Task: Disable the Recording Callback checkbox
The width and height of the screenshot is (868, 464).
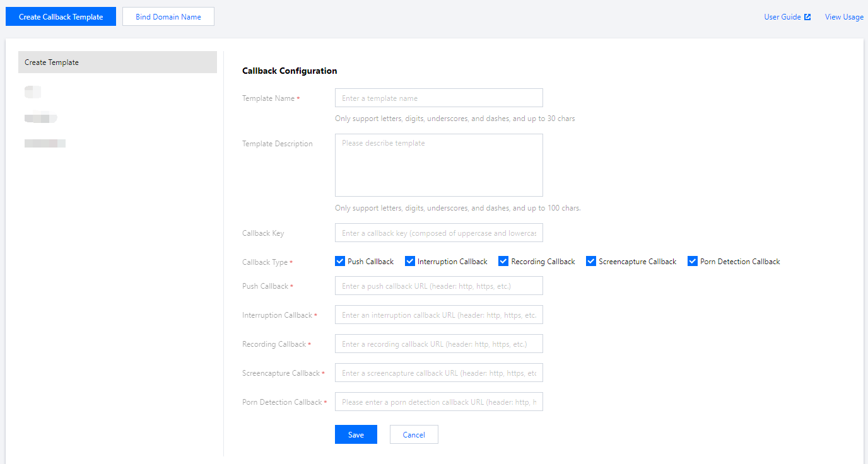Action: pos(503,262)
